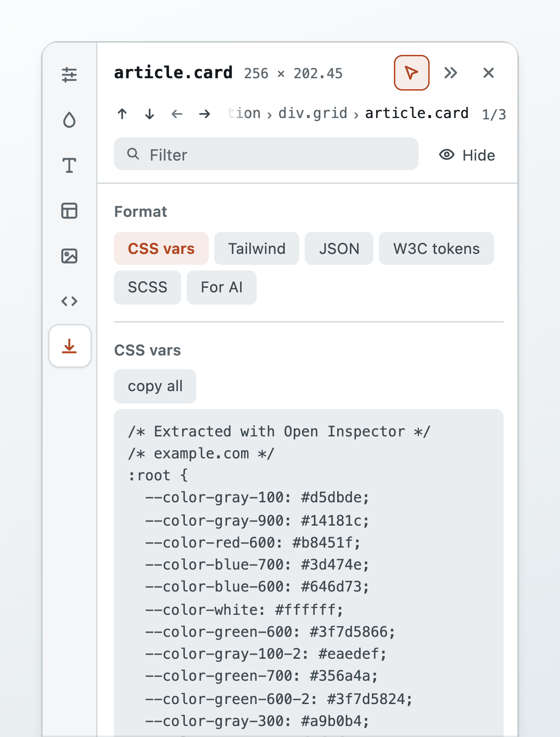The image size is (560, 737).
Task: Switch format to SCSS
Action: [x=147, y=287]
